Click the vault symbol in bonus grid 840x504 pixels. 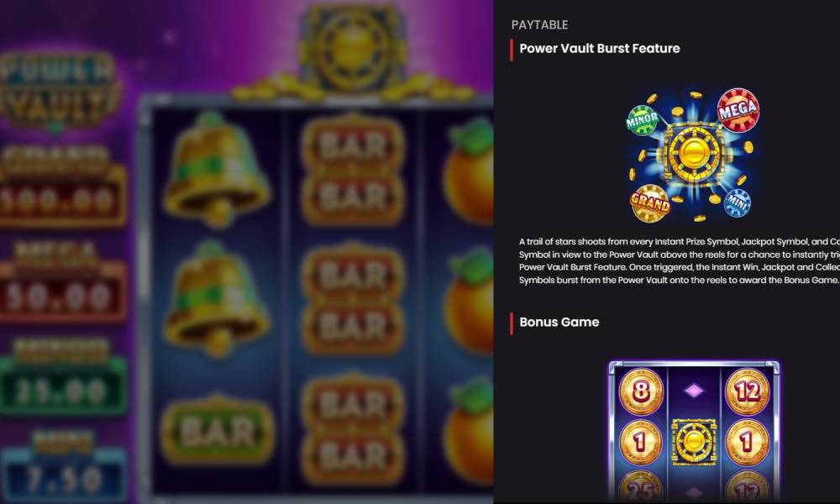(x=694, y=441)
